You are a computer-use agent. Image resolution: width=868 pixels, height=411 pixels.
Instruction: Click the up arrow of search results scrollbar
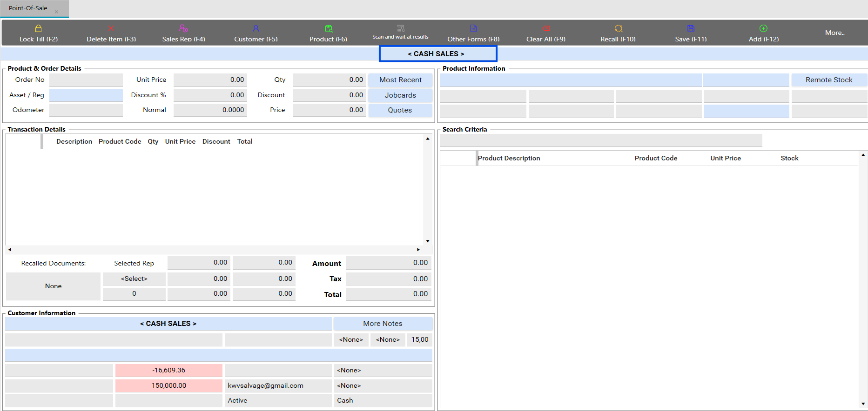point(863,155)
